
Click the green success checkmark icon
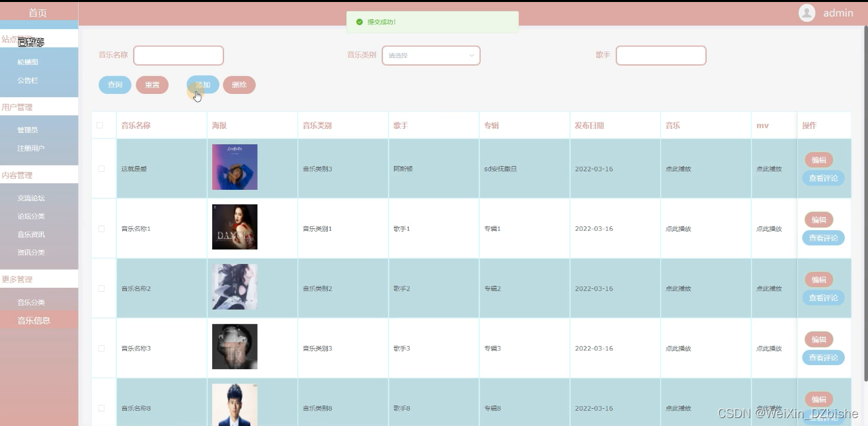click(x=360, y=22)
